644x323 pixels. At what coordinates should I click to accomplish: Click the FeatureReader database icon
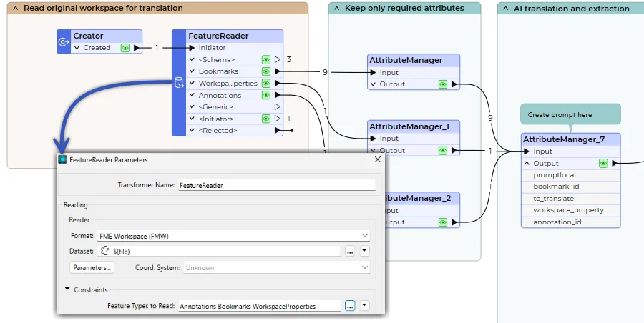pos(179,83)
